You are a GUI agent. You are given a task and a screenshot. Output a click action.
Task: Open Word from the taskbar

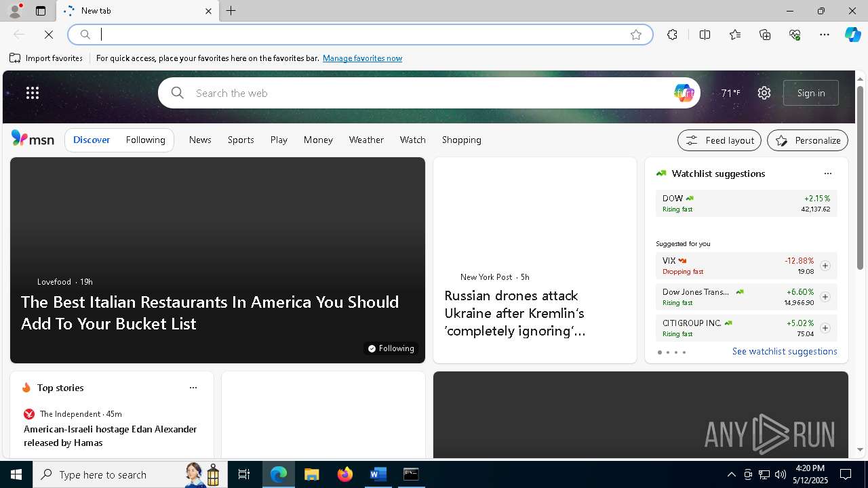378,474
